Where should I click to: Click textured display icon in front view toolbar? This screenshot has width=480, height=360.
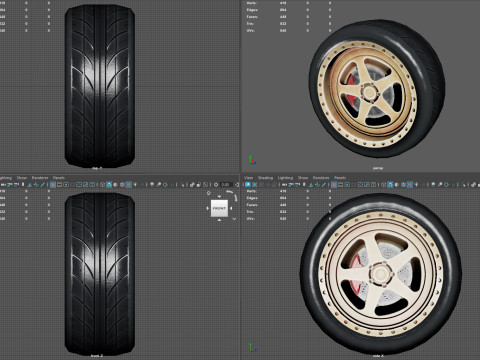point(128,184)
